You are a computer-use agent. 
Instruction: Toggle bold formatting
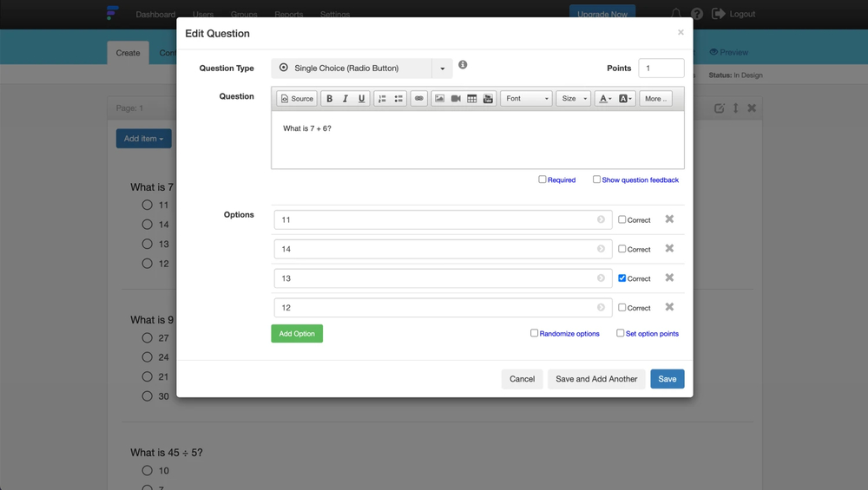pyautogui.click(x=329, y=99)
